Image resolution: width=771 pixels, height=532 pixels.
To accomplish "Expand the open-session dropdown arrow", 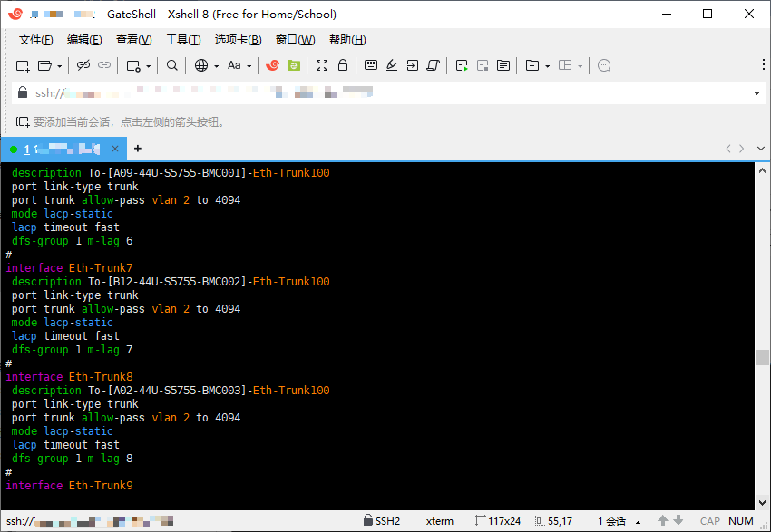I will 60,66.
